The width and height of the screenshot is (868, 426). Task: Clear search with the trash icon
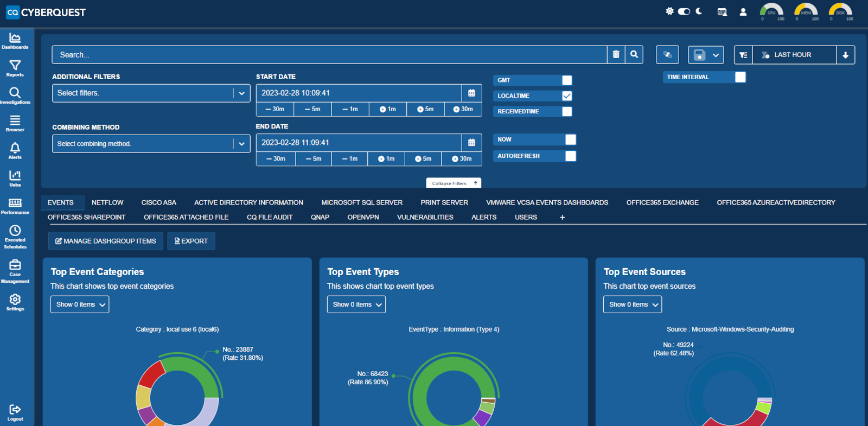616,55
